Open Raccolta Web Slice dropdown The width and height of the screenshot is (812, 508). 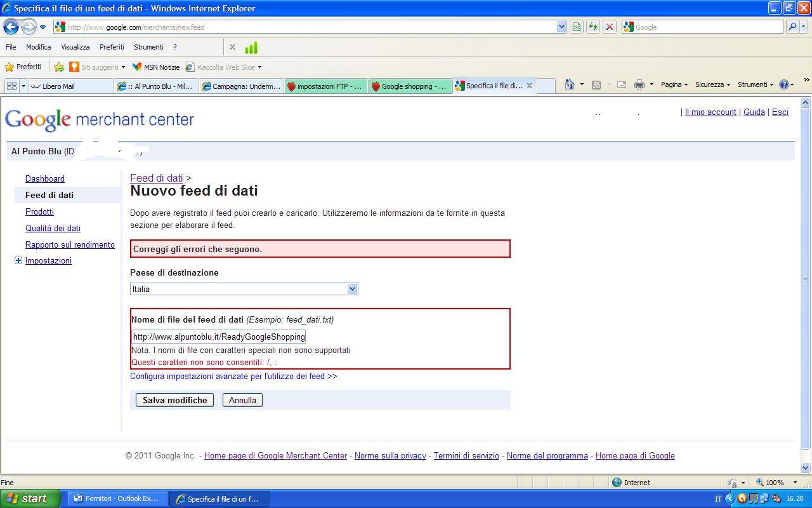point(223,67)
